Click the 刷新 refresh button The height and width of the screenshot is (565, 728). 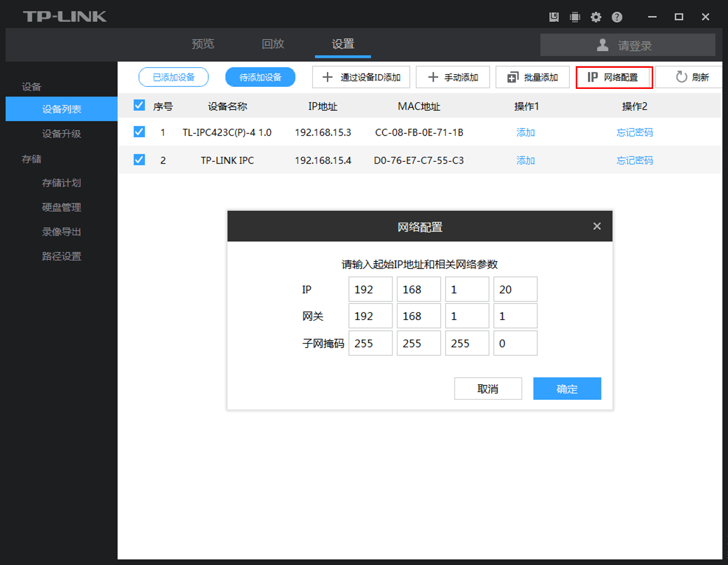pos(691,77)
